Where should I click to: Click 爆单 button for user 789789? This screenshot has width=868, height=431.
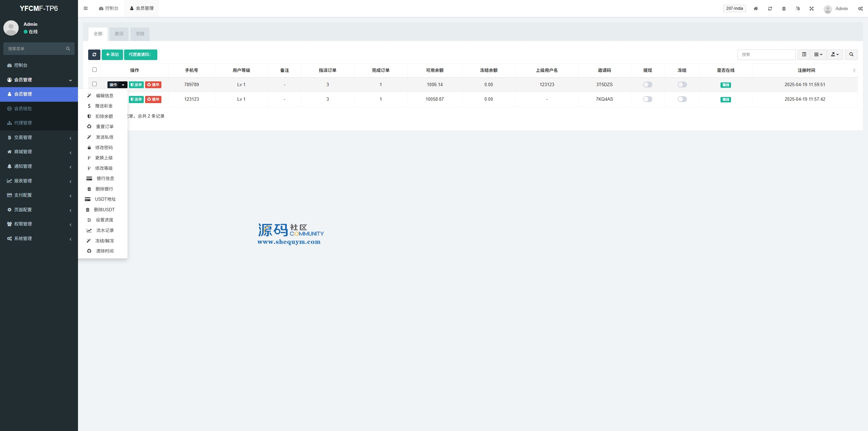pos(153,85)
